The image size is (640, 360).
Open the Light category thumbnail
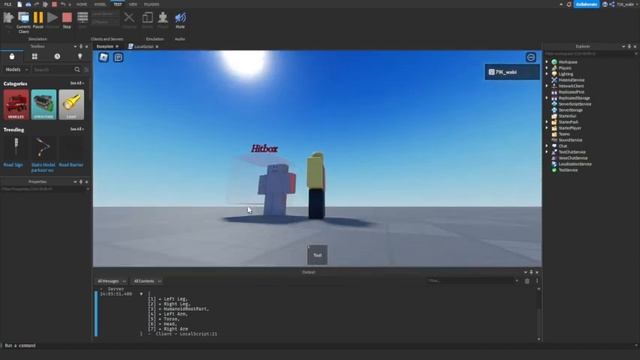point(71,104)
